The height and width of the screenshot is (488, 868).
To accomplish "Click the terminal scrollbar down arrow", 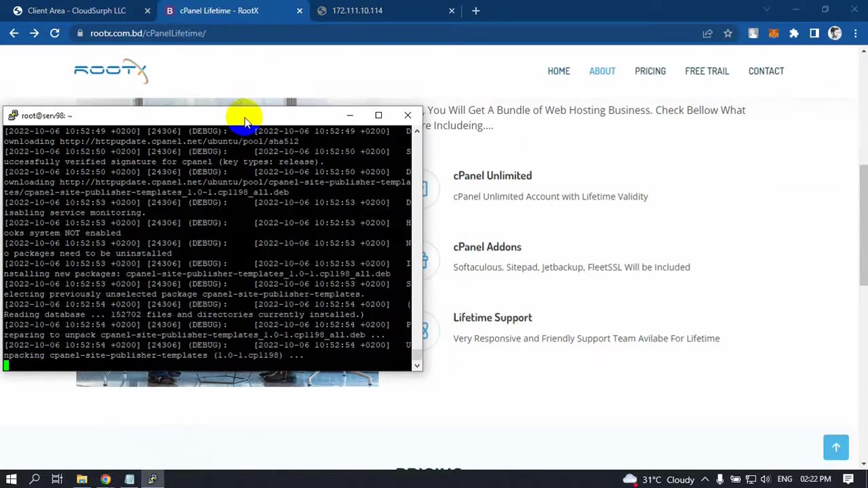I will pos(417,366).
